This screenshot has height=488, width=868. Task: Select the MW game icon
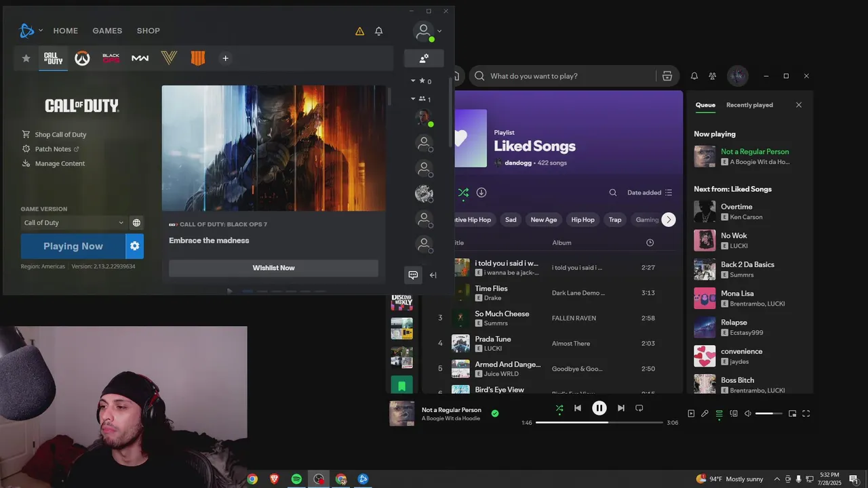point(140,58)
